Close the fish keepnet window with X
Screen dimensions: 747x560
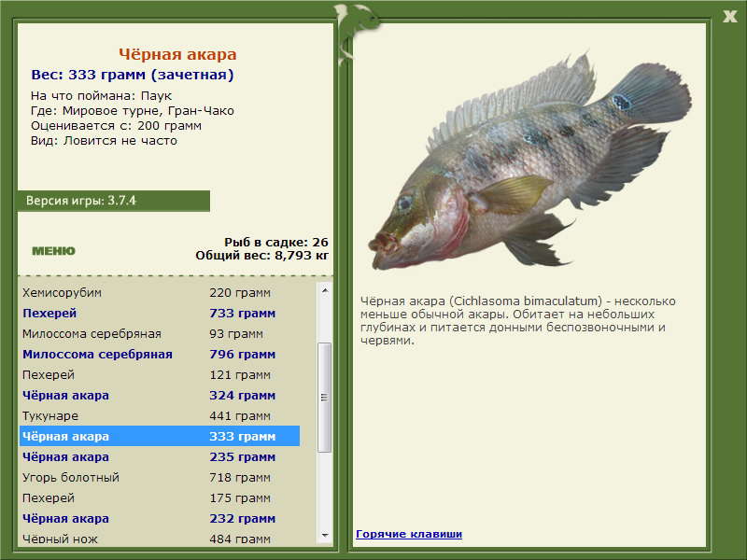(729, 17)
